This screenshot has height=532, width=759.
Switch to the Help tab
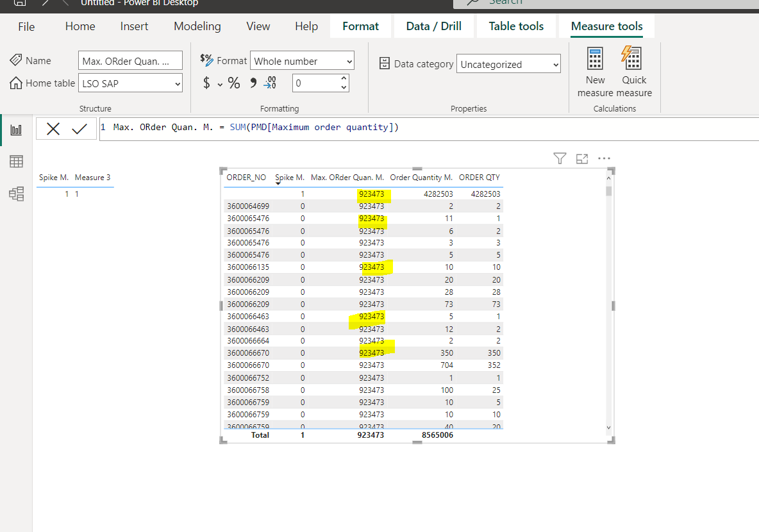click(x=306, y=26)
